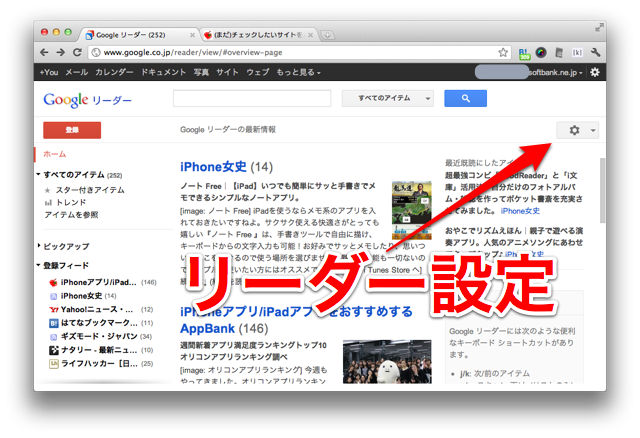Click the Google リーダー logo
The height and width of the screenshot is (438, 640).
coord(87,100)
